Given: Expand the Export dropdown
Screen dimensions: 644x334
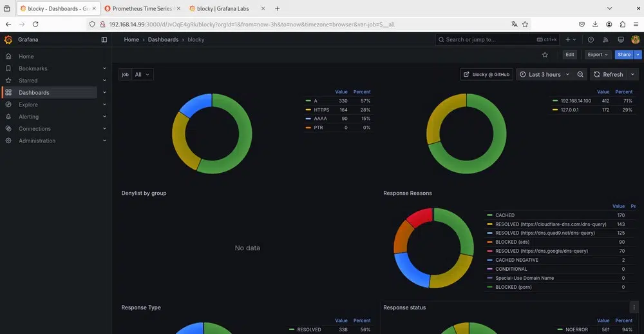Looking at the screenshot, I should click(x=598, y=55).
